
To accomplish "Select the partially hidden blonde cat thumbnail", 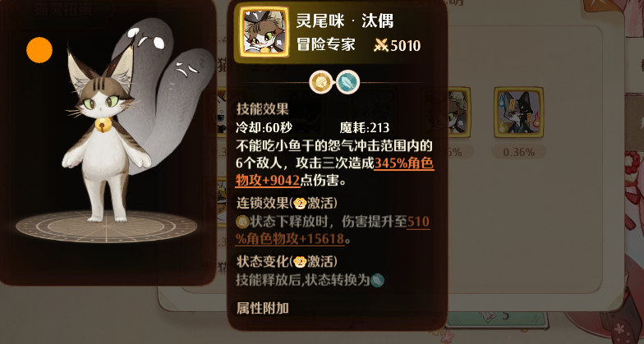I will [459, 112].
